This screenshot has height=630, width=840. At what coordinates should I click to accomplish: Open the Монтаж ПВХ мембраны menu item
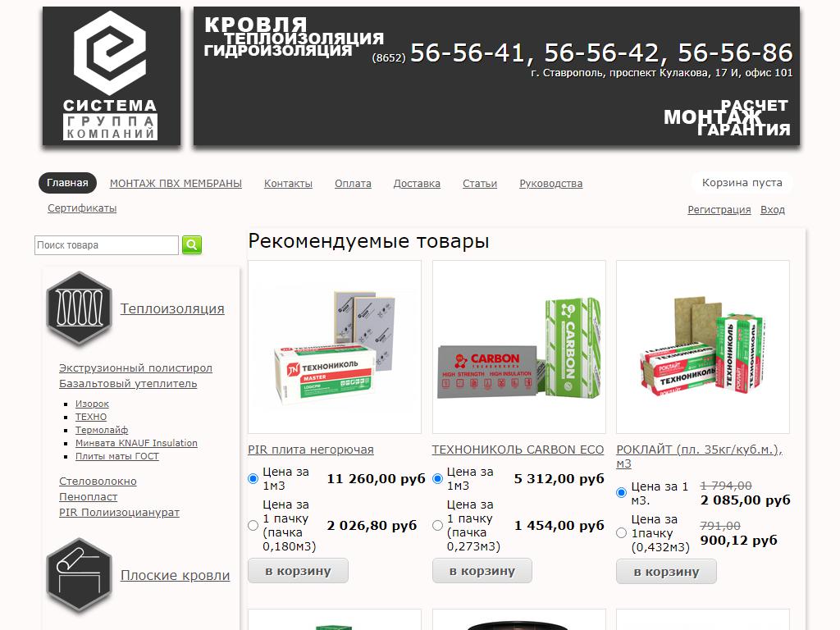coord(176,184)
